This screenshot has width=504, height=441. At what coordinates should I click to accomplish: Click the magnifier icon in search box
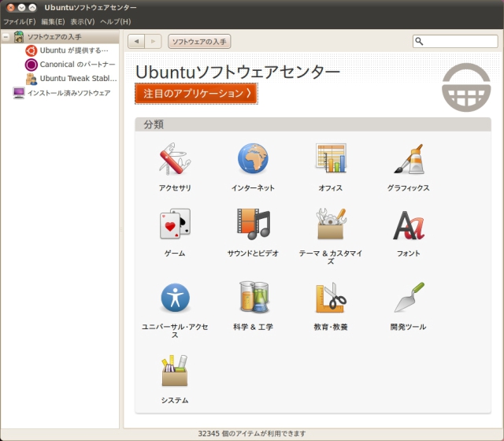tap(419, 41)
